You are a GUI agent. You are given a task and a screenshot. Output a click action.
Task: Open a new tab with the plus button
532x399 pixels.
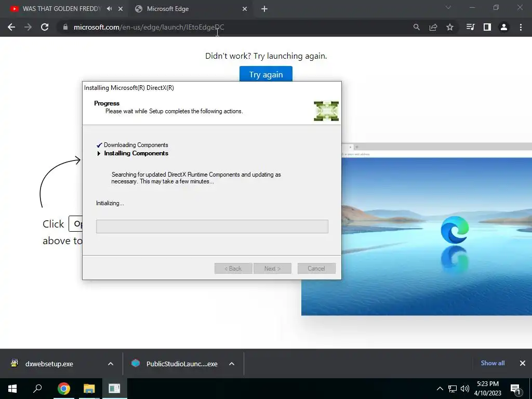pos(264,9)
